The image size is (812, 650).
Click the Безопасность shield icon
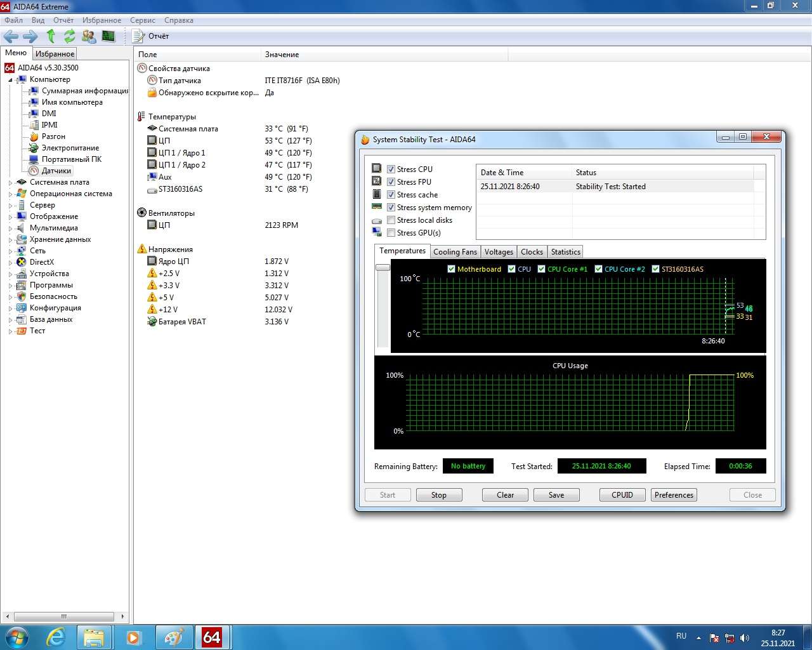22,296
